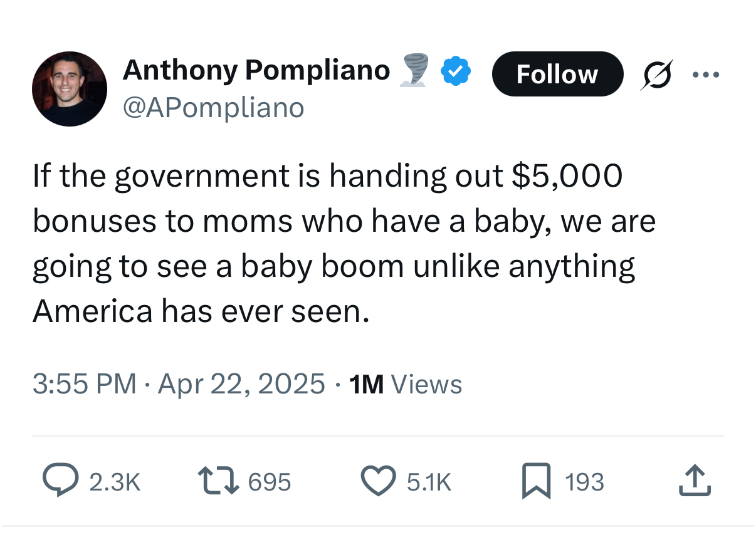Click the @APompliano handle
This screenshot has width=756, height=535.
214,108
